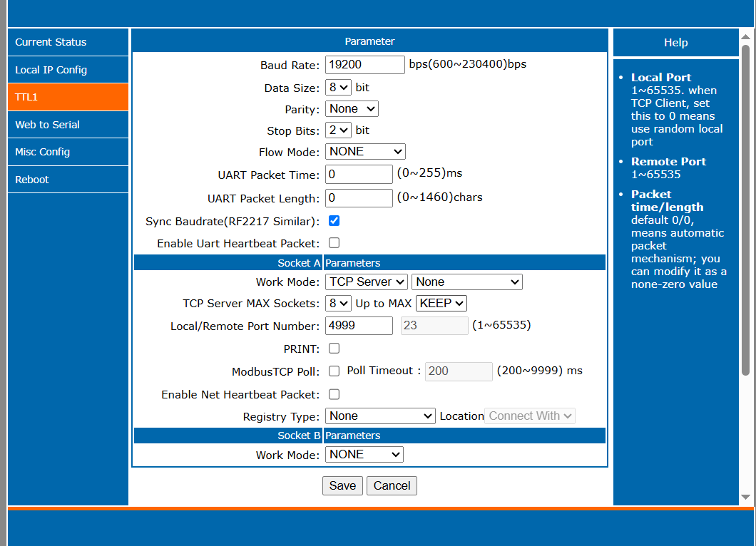Enable Net Heartbeat Packet checkbox
This screenshot has width=756, height=546.
(x=334, y=394)
